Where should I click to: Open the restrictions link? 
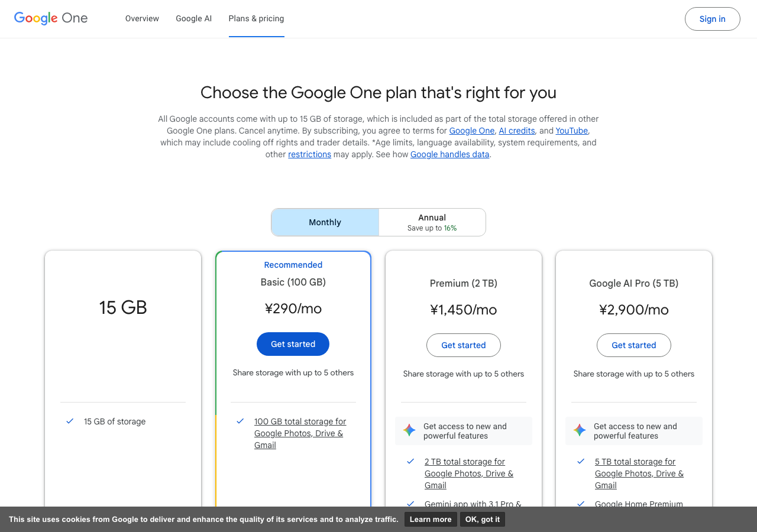(309, 154)
